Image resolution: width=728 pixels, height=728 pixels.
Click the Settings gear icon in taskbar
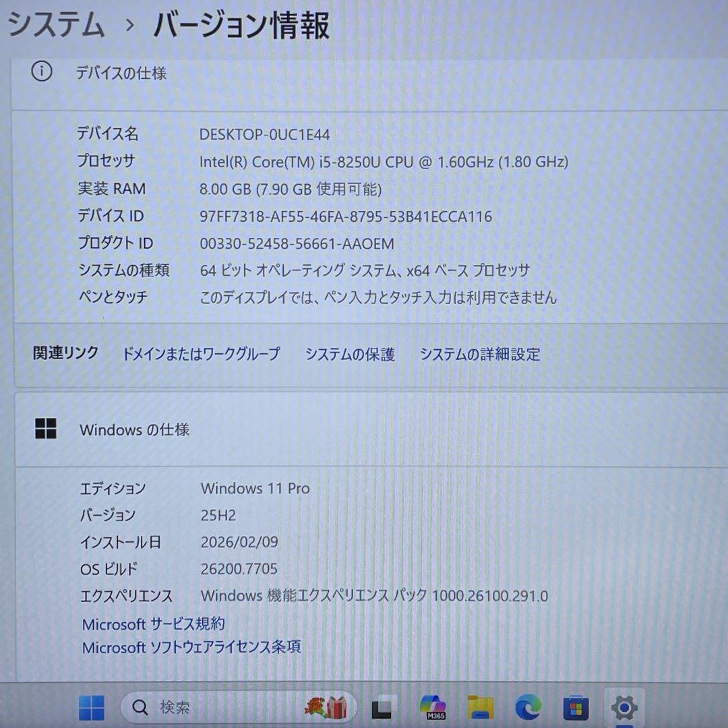(x=624, y=708)
